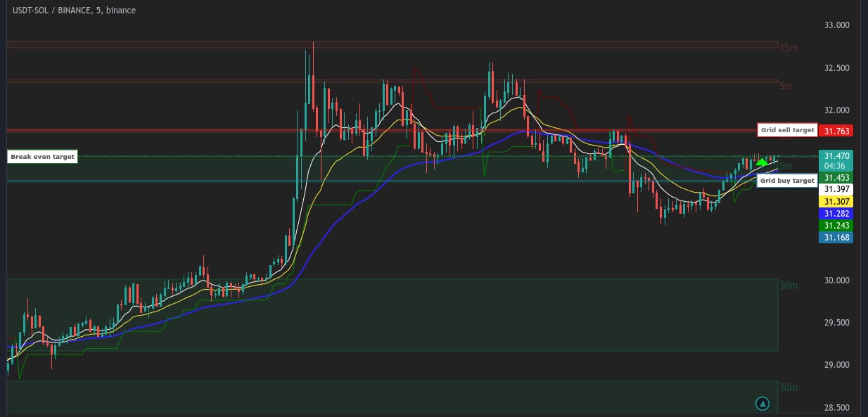The width and height of the screenshot is (868, 417).
Task: Click the 28.500 price axis label
Action: pyautogui.click(x=836, y=408)
